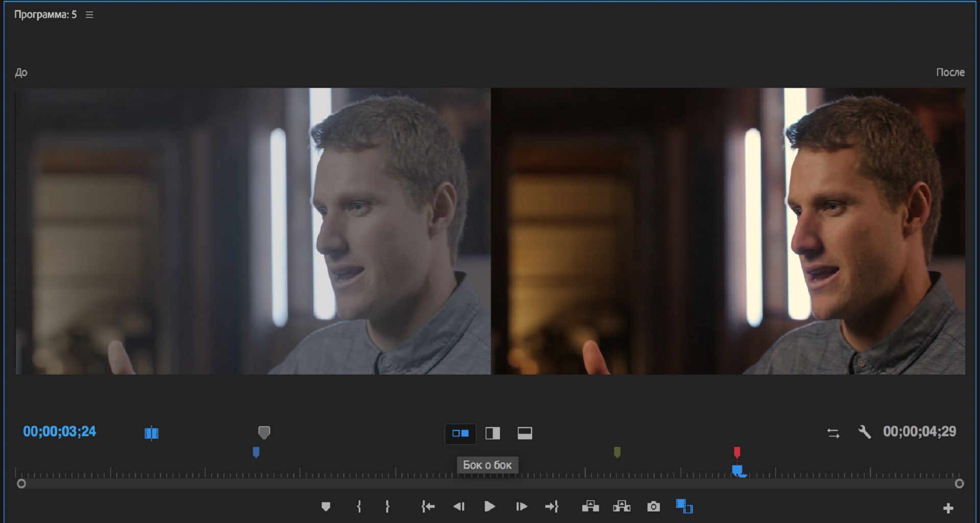The width and height of the screenshot is (980, 523).
Task: Select the side-by-side comparison layout
Action: 460,434
